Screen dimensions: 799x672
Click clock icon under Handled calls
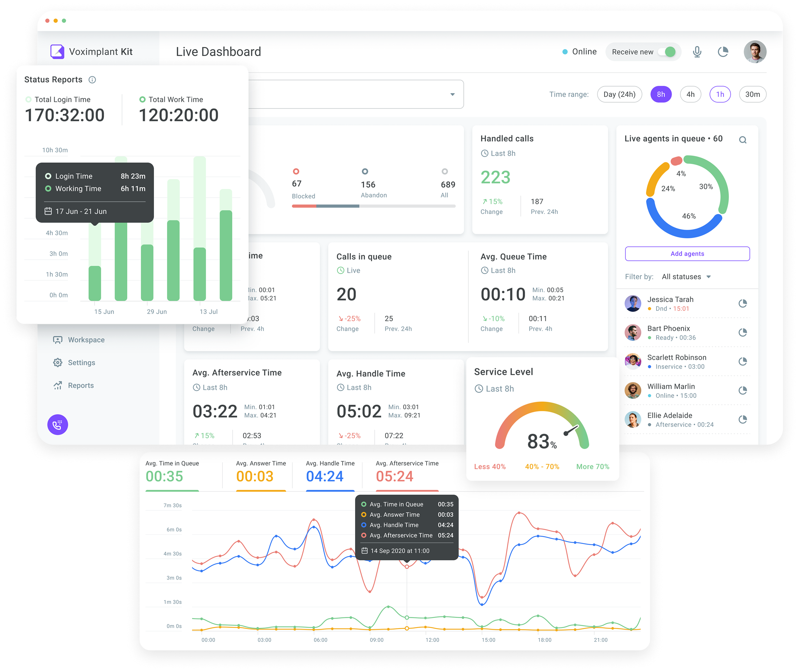coord(484,153)
